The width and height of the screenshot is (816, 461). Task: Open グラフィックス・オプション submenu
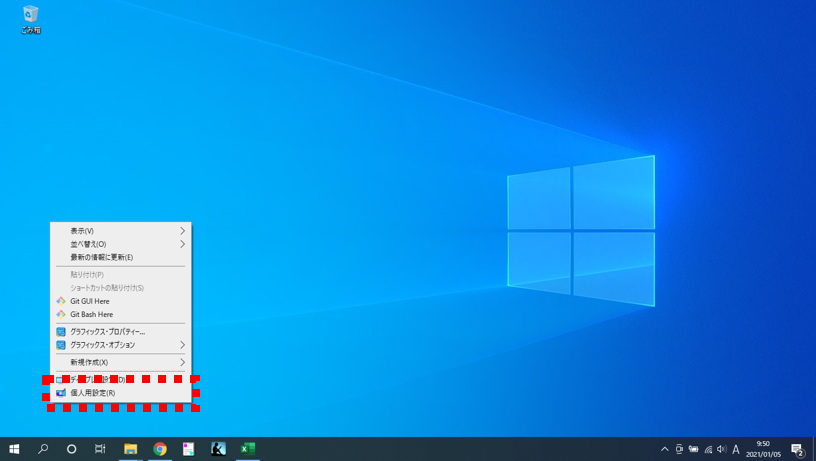121,345
